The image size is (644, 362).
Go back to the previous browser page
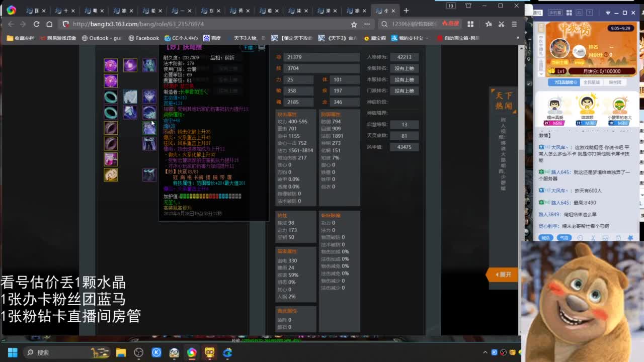[11, 24]
